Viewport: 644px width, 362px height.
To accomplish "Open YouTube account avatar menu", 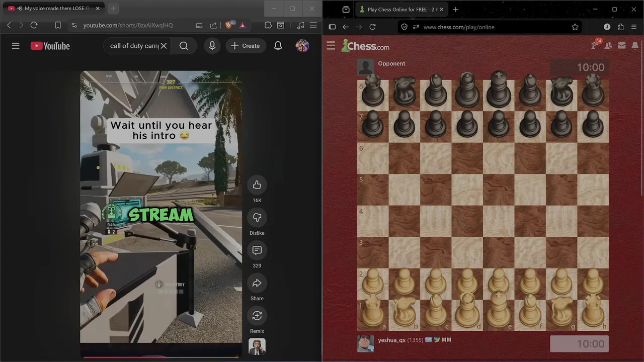I will pyautogui.click(x=302, y=46).
